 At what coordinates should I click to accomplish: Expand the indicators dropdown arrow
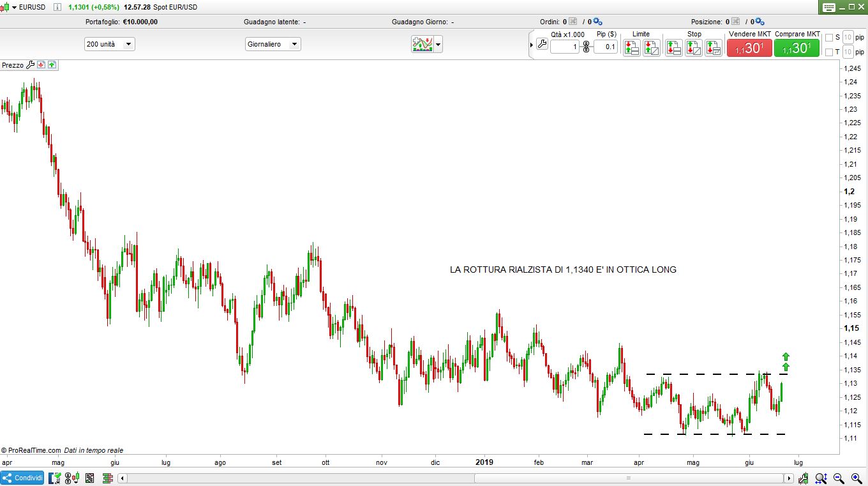(437, 45)
